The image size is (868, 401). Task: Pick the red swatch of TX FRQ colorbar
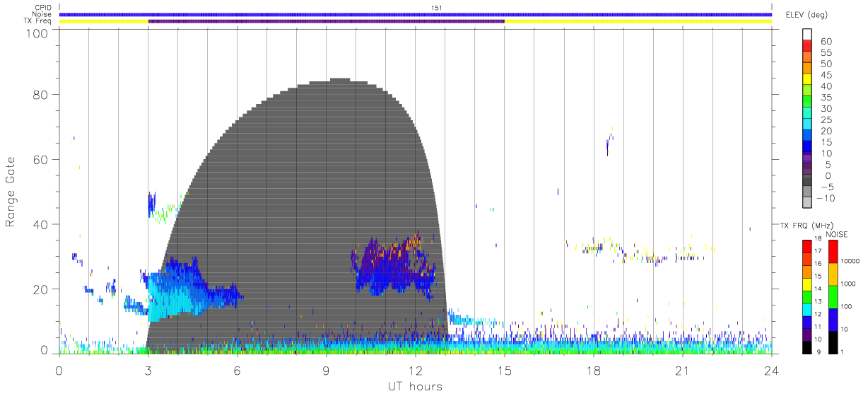pos(807,247)
